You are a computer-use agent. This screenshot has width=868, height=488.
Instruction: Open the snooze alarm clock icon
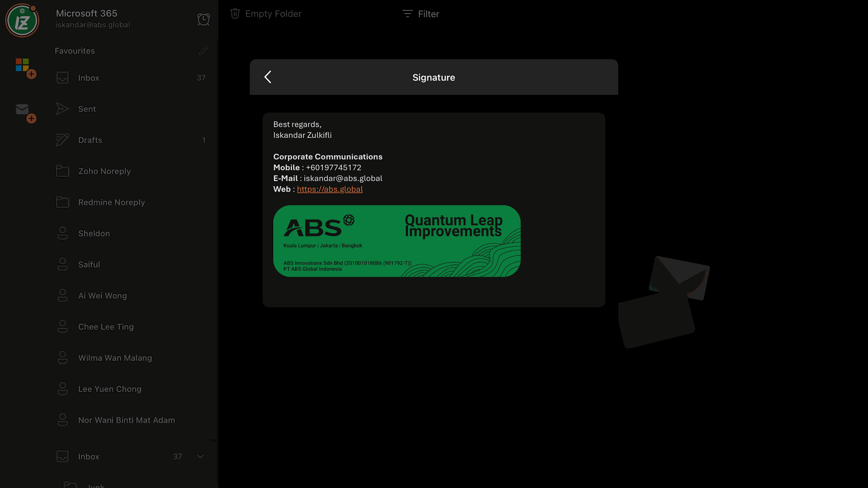(x=203, y=19)
